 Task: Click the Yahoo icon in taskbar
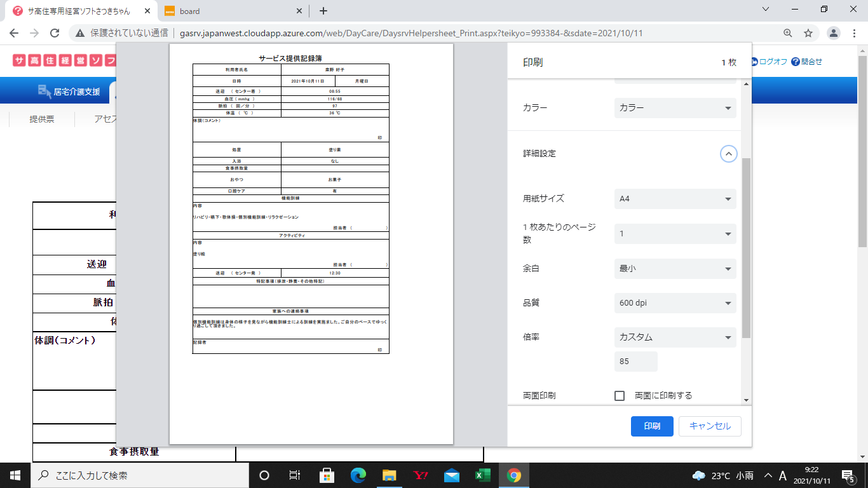[x=421, y=475]
